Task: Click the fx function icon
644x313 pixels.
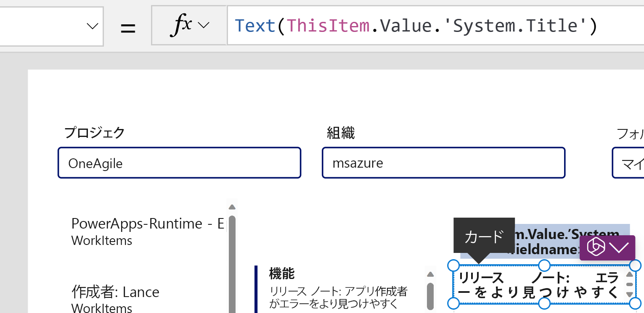Action: [181, 26]
